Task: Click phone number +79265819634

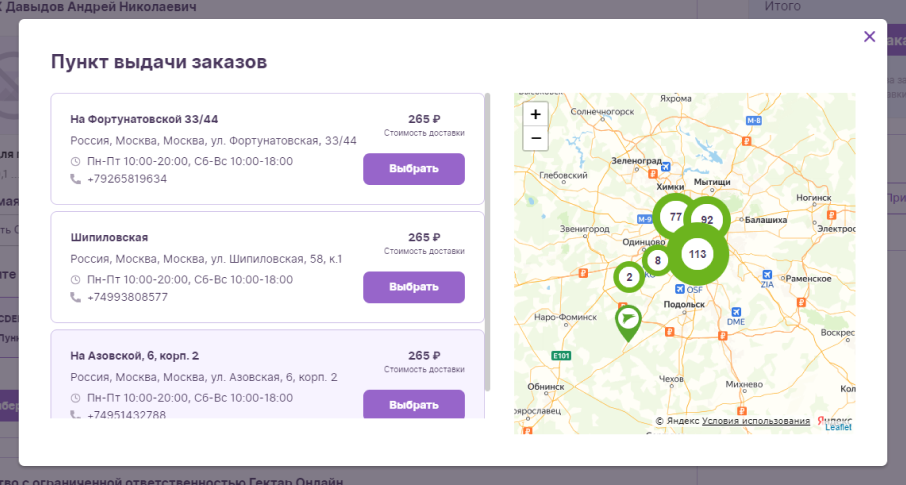Action: click(127, 179)
